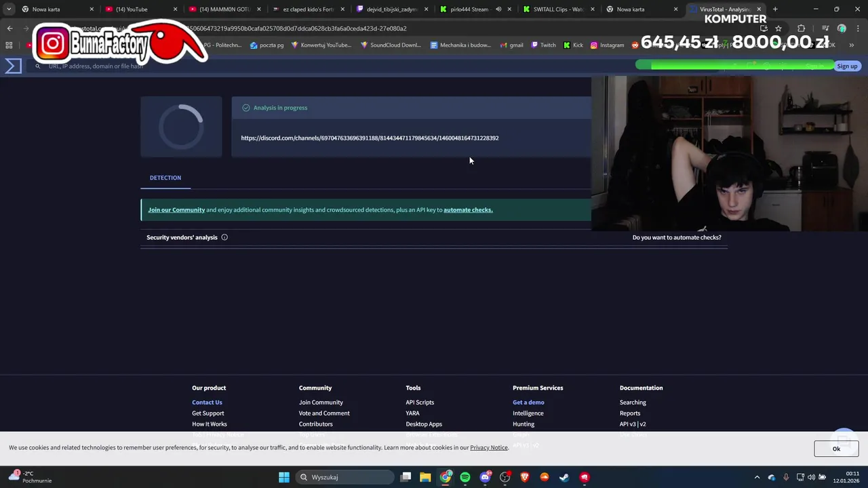Open the YARA footer link
Screen dimensions: 868x488
click(x=412, y=413)
